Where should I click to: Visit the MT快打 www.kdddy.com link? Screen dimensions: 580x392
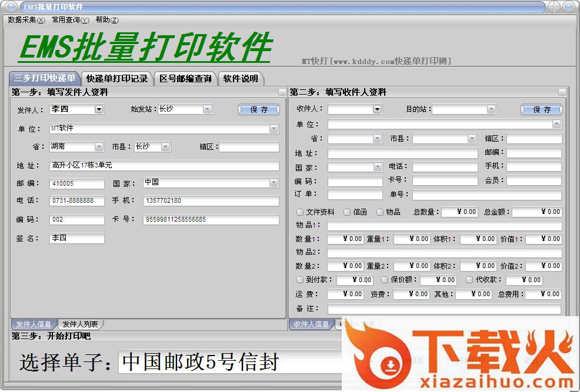point(376,61)
